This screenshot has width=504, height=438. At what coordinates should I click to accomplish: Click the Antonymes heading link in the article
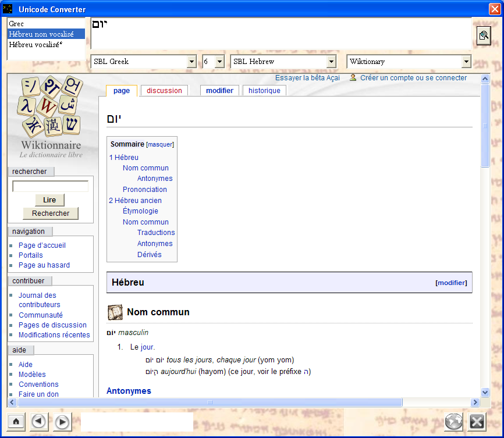coord(129,391)
